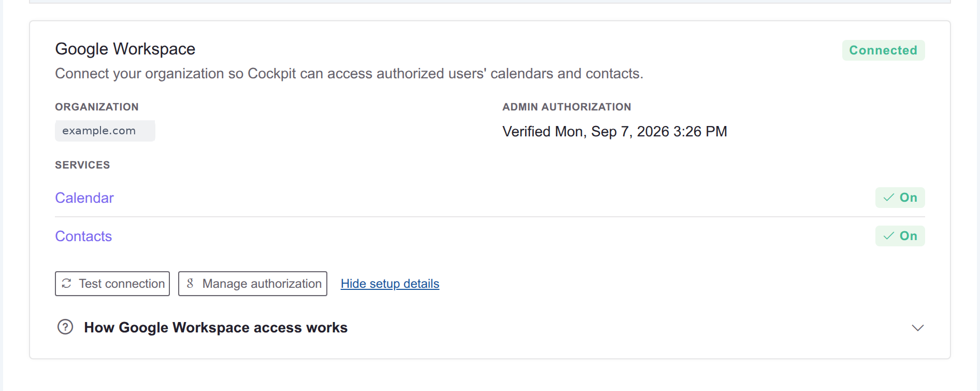Click Hide setup details link

point(390,284)
